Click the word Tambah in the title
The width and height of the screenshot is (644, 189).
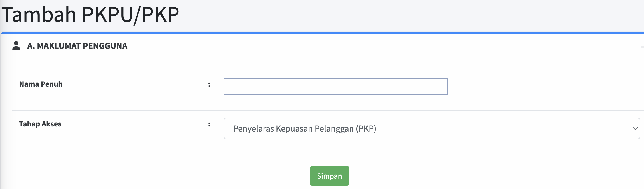point(39,15)
